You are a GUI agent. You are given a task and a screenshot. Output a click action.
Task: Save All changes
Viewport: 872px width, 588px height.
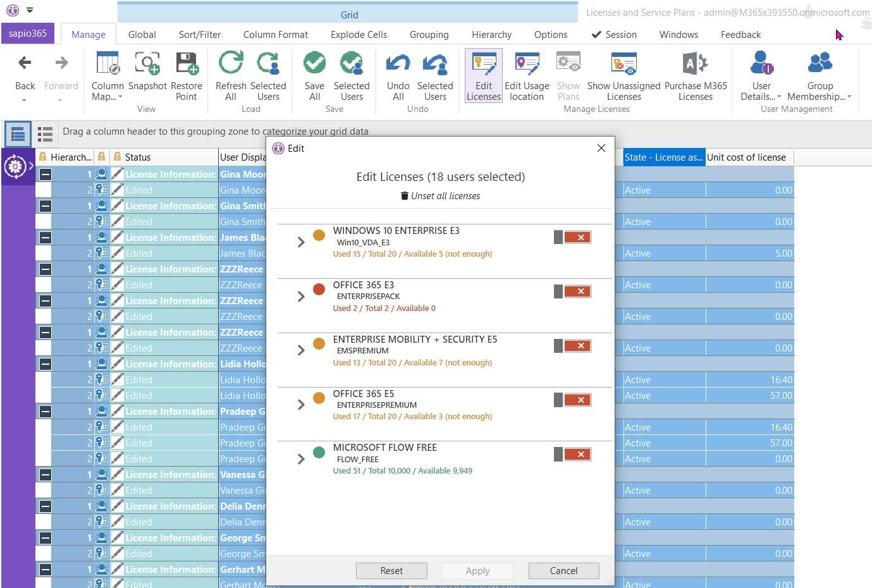click(314, 77)
